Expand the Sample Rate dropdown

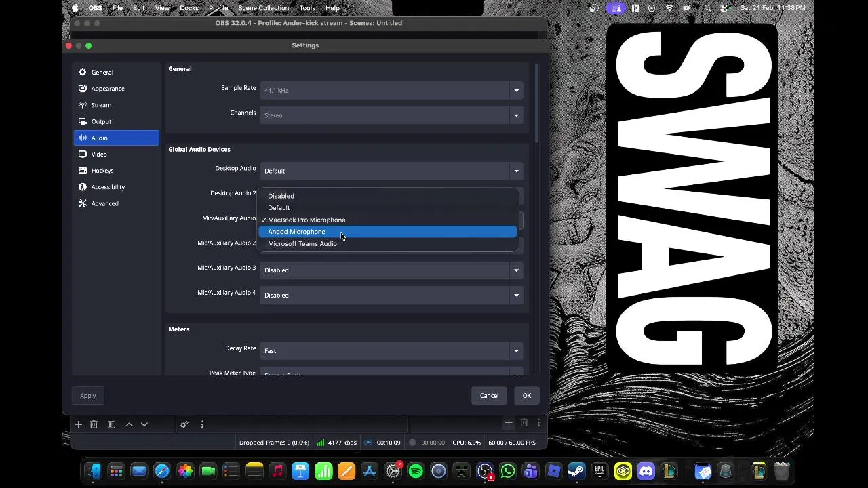392,90
